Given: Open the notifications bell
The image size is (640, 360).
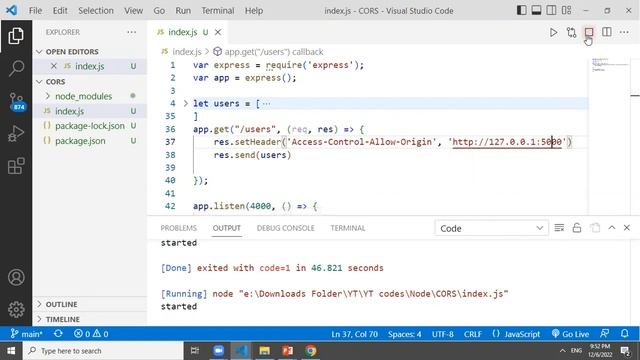Looking at the screenshot, I should coord(624,333).
